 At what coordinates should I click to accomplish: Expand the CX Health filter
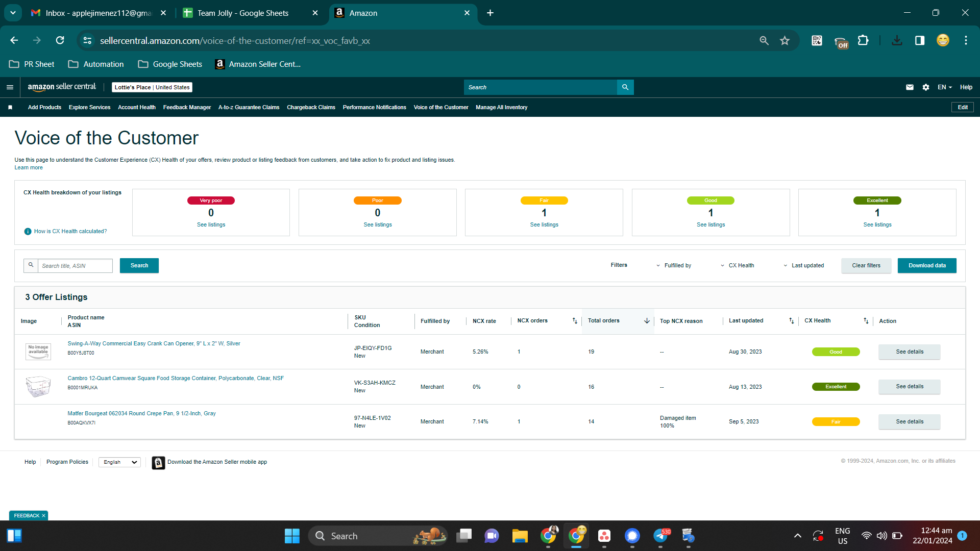pos(737,266)
